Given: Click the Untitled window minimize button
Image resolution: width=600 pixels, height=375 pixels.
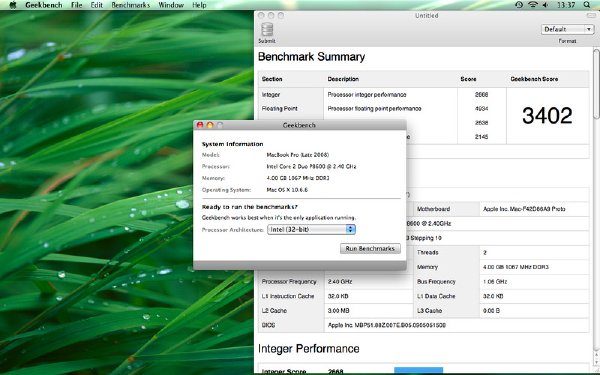Looking at the screenshot, I should pos(271,15).
